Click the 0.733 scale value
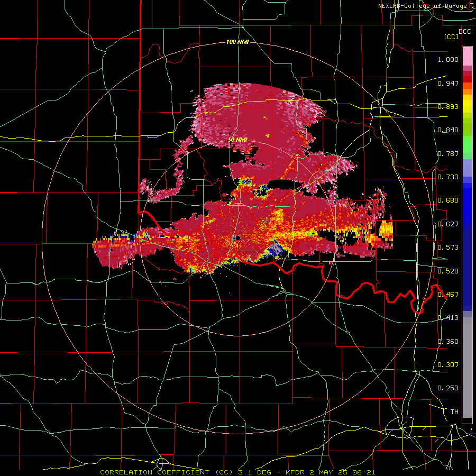This screenshot has width=476, height=476. pyautogui.click(x=448, y=177)
